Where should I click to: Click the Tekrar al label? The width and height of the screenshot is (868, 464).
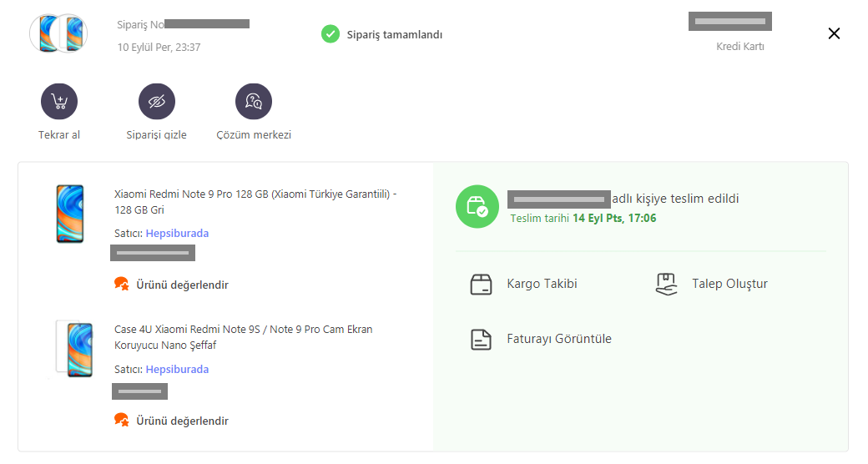[x=59, y=134]
